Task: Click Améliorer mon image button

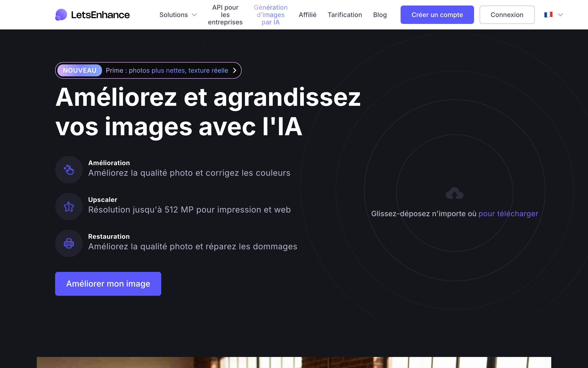Action: (108, 284)
